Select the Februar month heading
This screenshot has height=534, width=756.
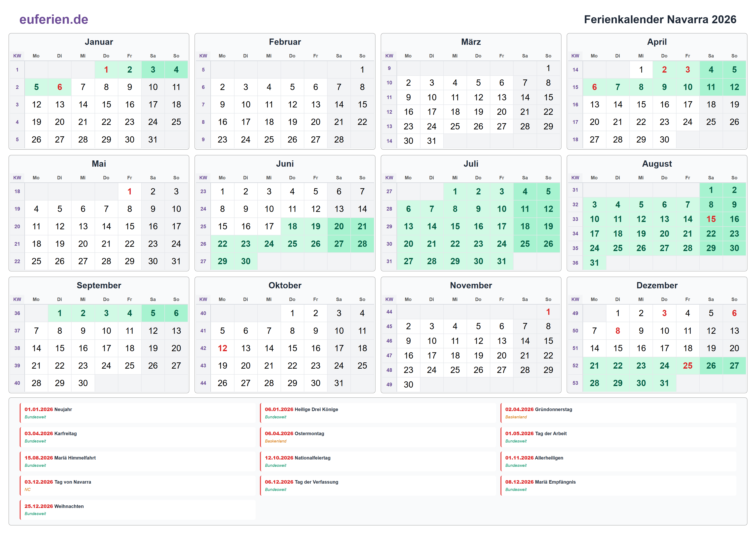click(285, 42)
